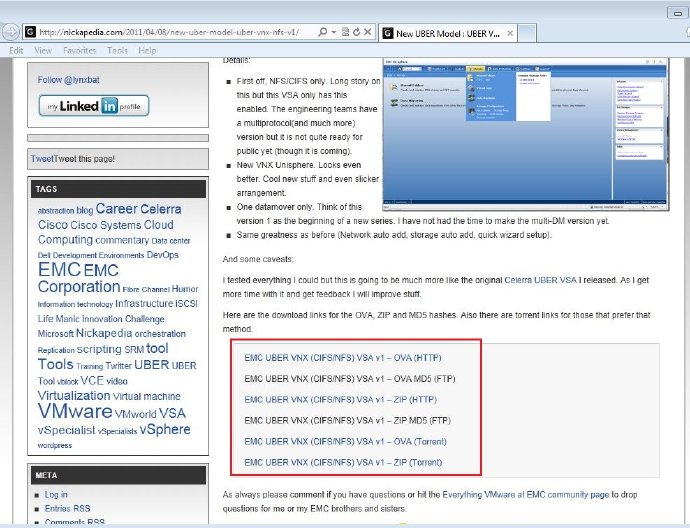Click the 'Virtual machine' tag
Viewport: 690px width, 528px height.
[x=147, y=396]
